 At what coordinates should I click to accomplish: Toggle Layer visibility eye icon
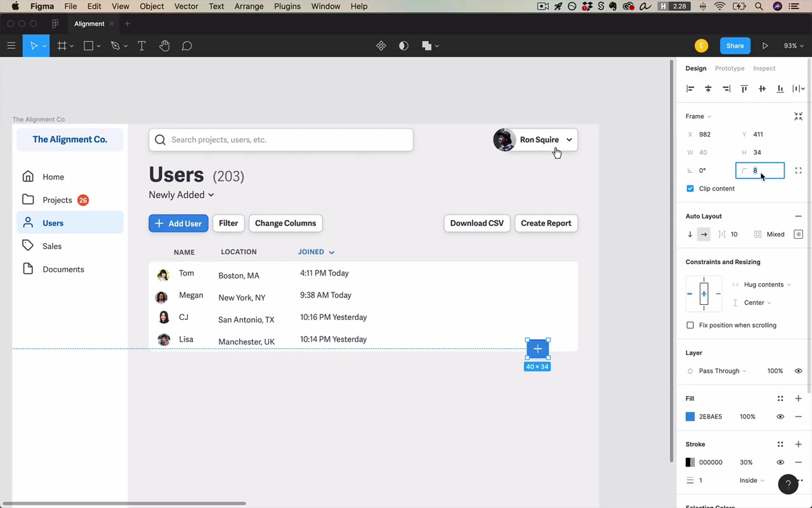click(798, 371)
